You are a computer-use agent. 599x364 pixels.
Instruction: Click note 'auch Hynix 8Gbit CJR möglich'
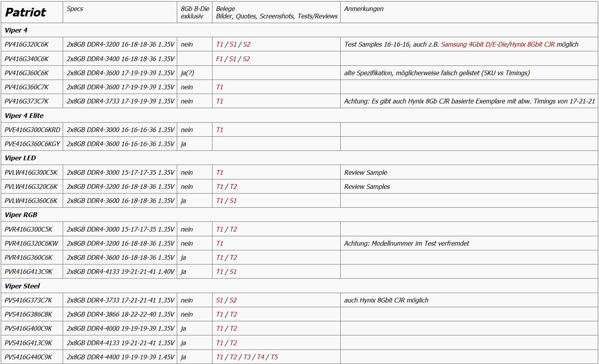(x=386, y=300)
